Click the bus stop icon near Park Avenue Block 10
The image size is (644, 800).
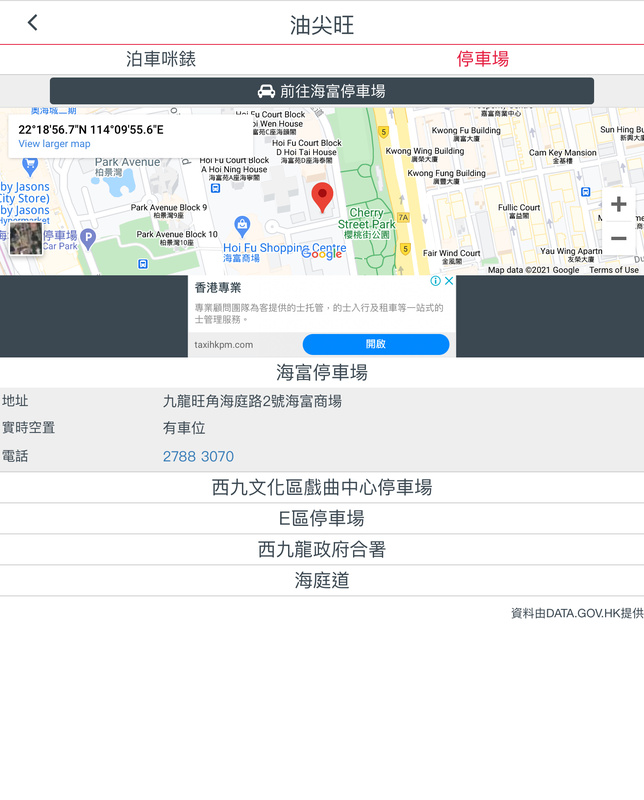(x=143, y=264)
